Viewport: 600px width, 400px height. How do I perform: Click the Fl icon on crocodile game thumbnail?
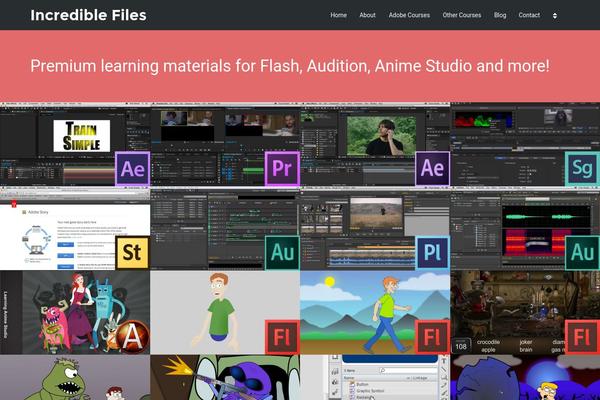click(x=582, y=337)
